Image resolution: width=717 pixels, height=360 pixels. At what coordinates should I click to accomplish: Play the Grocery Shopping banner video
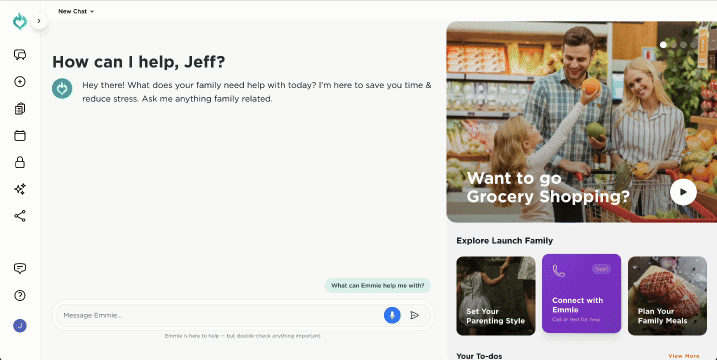pyautogui.click(x=683, y=192)
